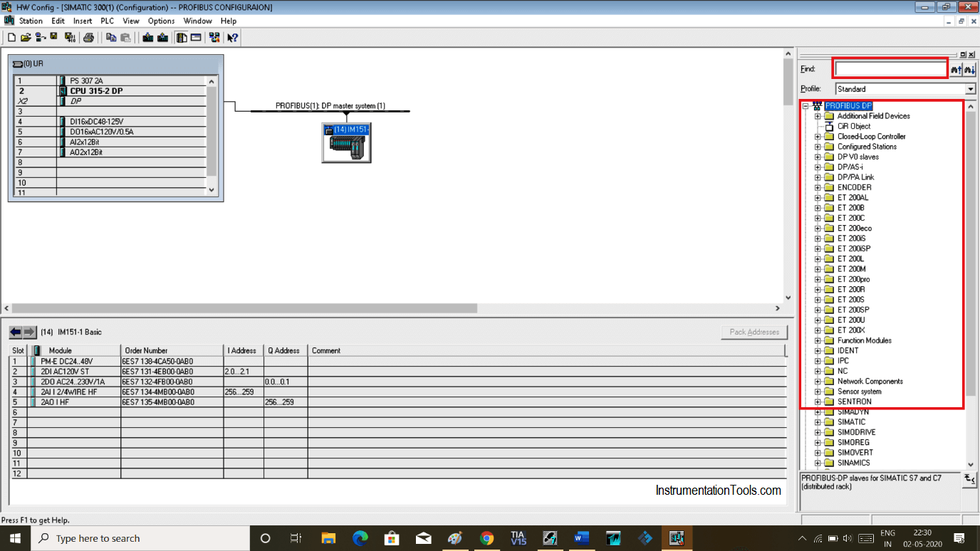Click the Copy toolbar icon
Viewport: 980px width, 551px height.
tap(112, 37)
